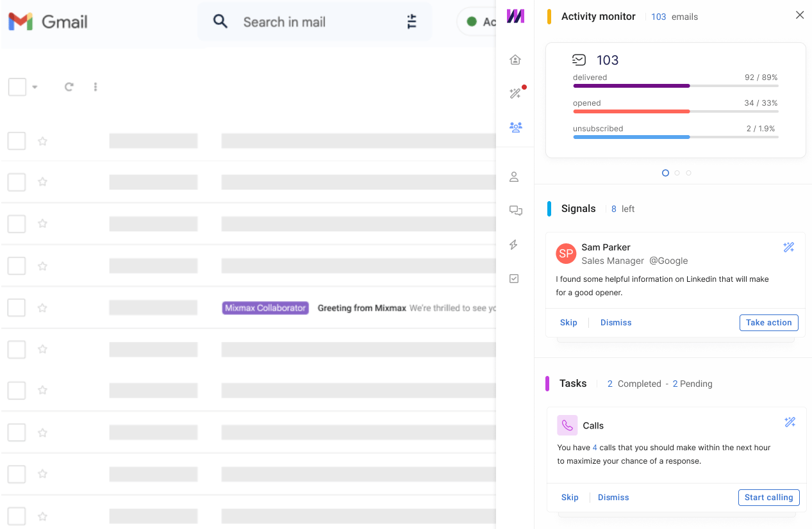Star the Greeting from Mixmax email

pyautogui.click(x=42, y=308)
